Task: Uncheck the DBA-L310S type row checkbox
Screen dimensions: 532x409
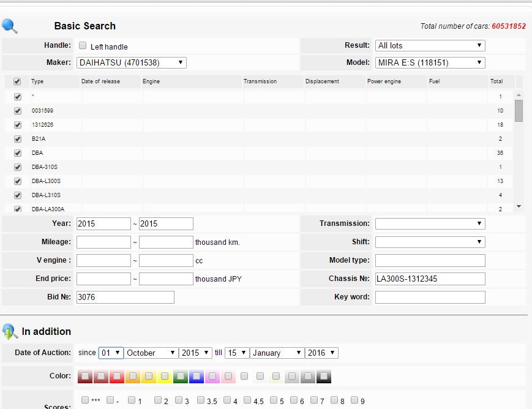Action: pyautogui.click(x=18, y=195)
